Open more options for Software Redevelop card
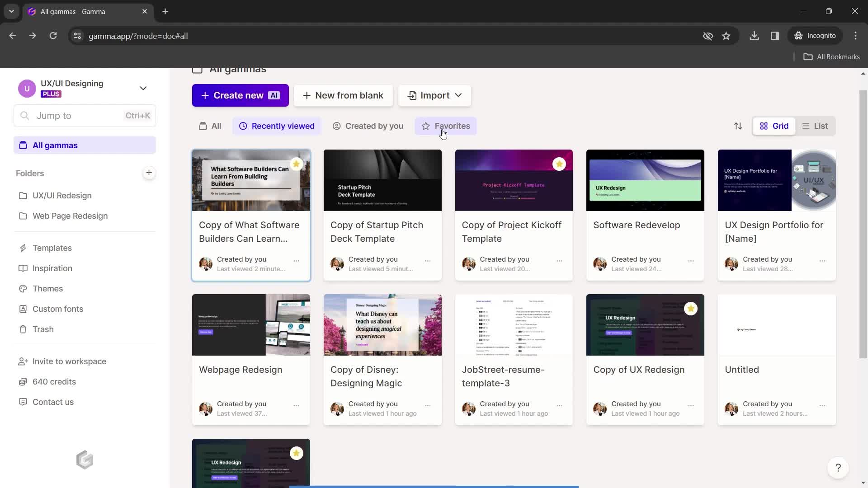This screenshot has width=868, height=488. pyautogui.click(x=691, y=261)
